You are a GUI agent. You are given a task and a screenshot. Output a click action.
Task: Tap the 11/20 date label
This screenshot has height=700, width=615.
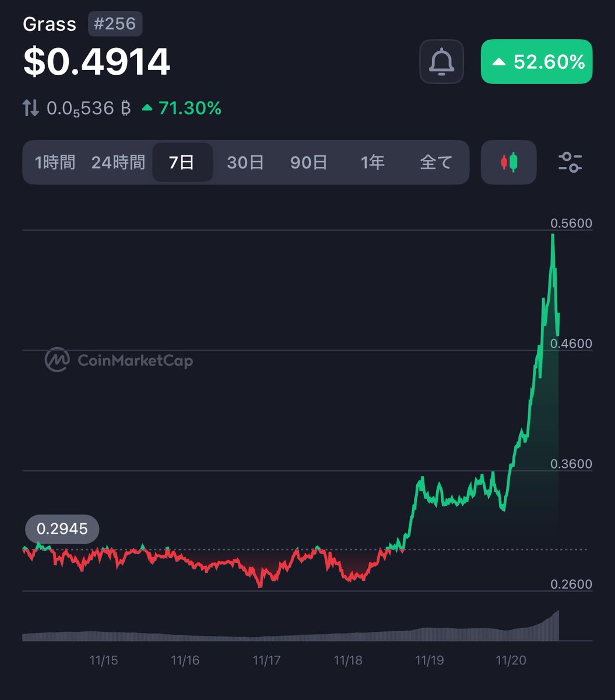click(x=511, y=660)
